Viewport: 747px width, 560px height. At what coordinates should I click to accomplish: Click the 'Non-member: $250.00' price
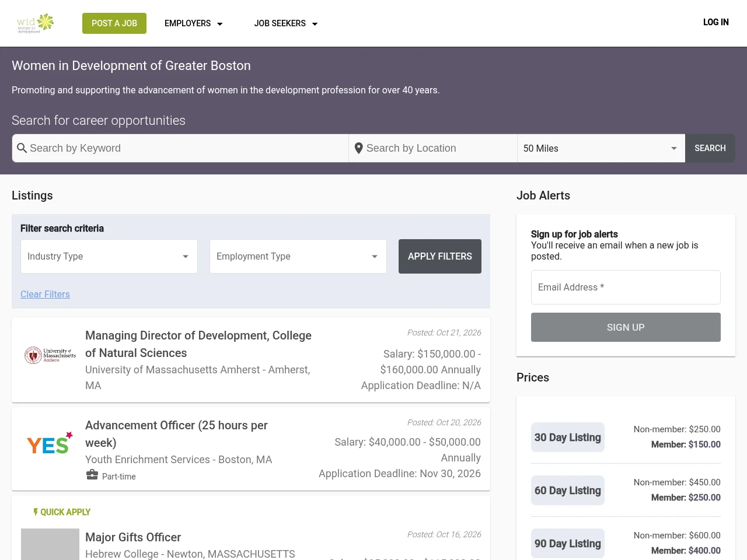[677, 429]
